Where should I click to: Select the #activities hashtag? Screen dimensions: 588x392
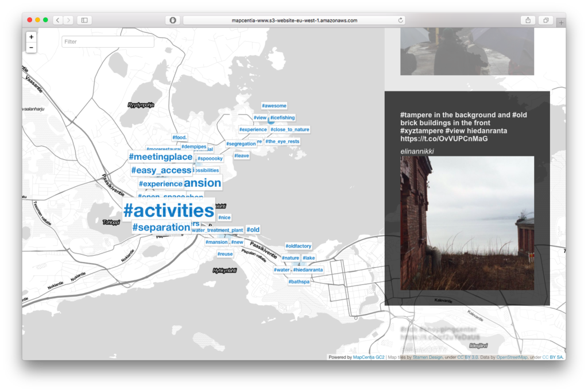pos(169,210)
